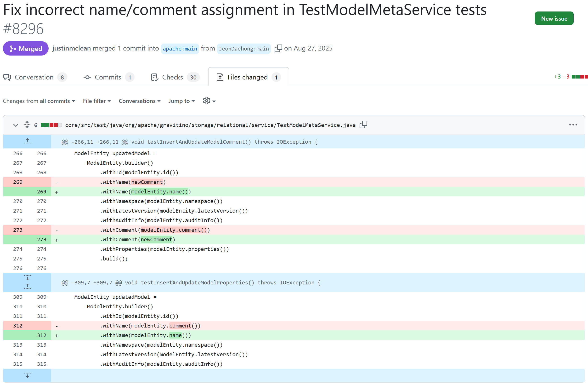Screen dimensions: 588x384
Task: Copy the TestModelMetaService.java file path
Action: pyautogui.click(x=363, y=125)
